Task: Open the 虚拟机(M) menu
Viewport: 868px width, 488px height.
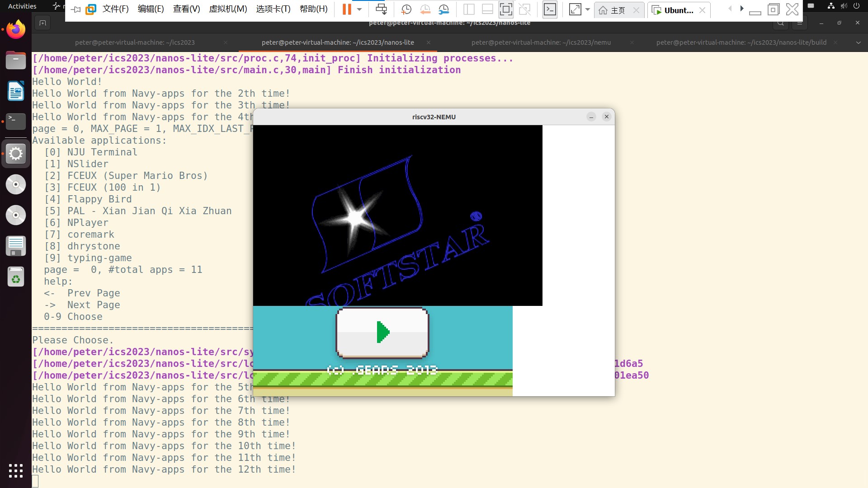Action: (x=228, y=9)
